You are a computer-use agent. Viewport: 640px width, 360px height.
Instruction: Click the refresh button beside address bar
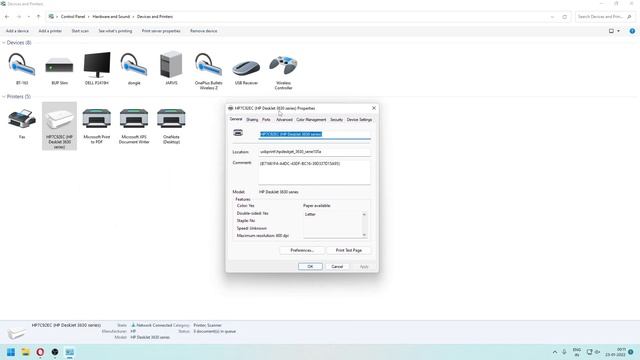coord(564,17)
